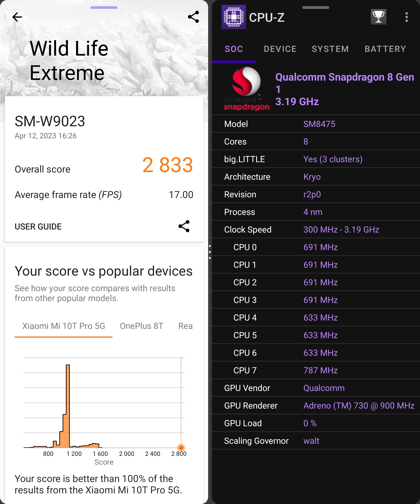Select the OnePlus 8T comparison tab
The image size is (420, 504).
[141, 326]
